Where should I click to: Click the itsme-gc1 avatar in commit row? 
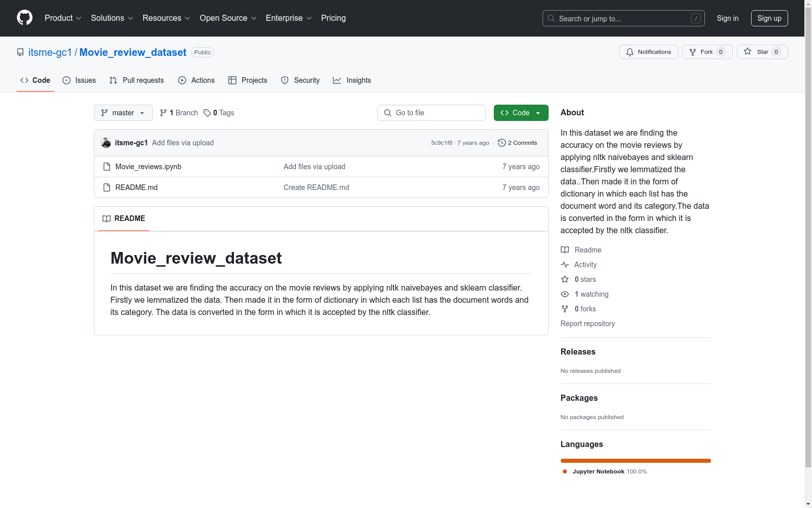(106, 143)
